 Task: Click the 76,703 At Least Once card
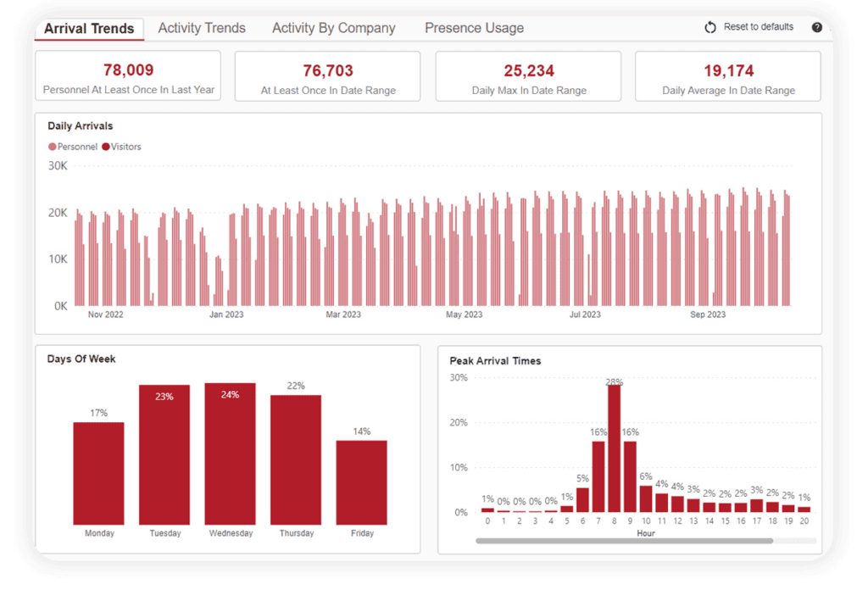(x=327, y=75)
